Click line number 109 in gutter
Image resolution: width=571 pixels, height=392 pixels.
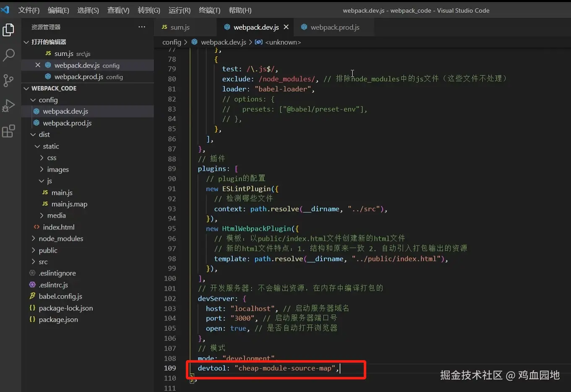click(x=170, y=368)
